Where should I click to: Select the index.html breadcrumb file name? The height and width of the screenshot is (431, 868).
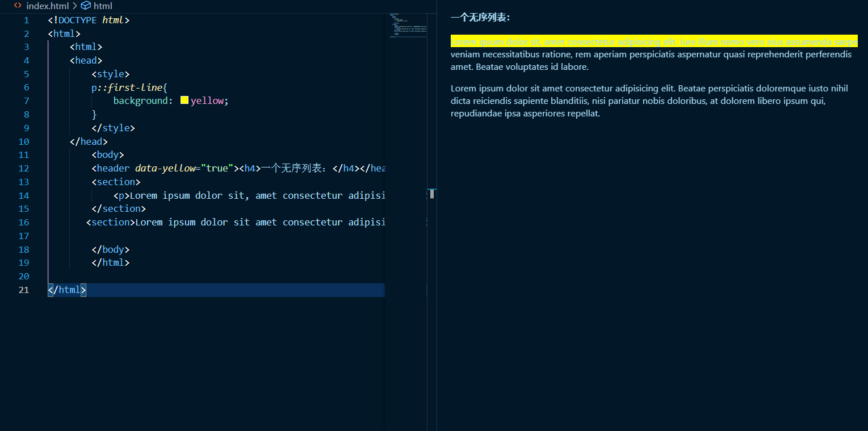pos(47,6)
